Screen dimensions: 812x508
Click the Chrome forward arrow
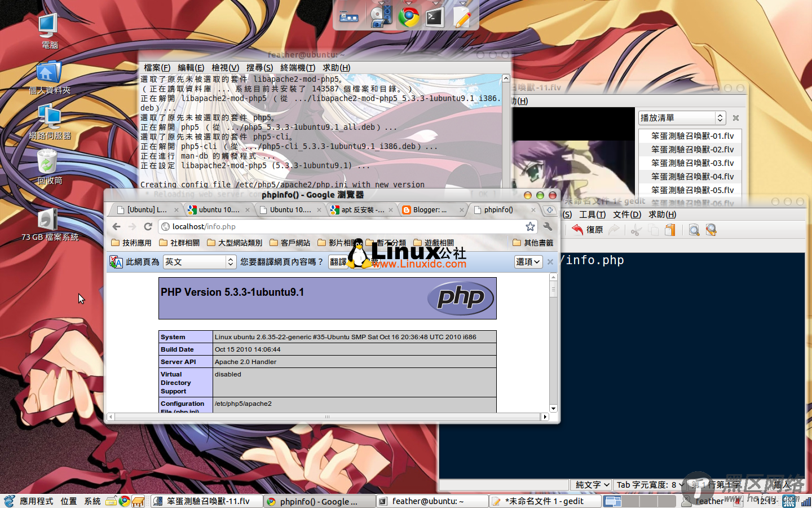pyautogui.click(x=132, y=226)
